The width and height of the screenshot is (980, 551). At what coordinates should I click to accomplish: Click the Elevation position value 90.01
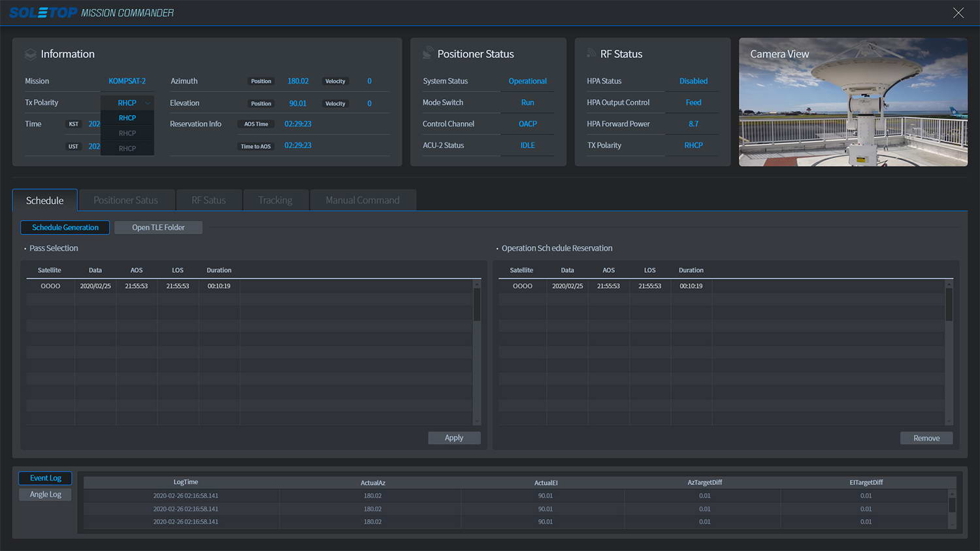(x=298, y=103)
